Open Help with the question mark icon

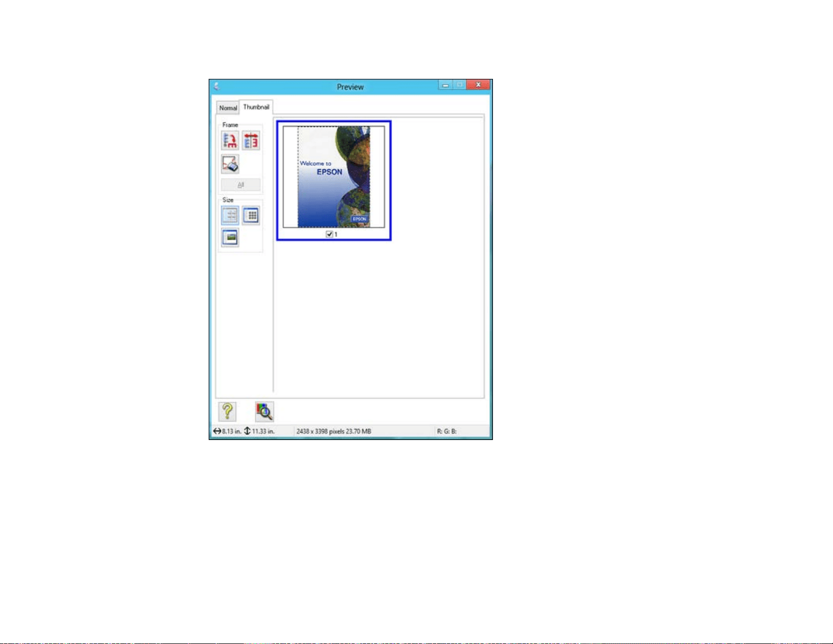click(x=227, y=412)
